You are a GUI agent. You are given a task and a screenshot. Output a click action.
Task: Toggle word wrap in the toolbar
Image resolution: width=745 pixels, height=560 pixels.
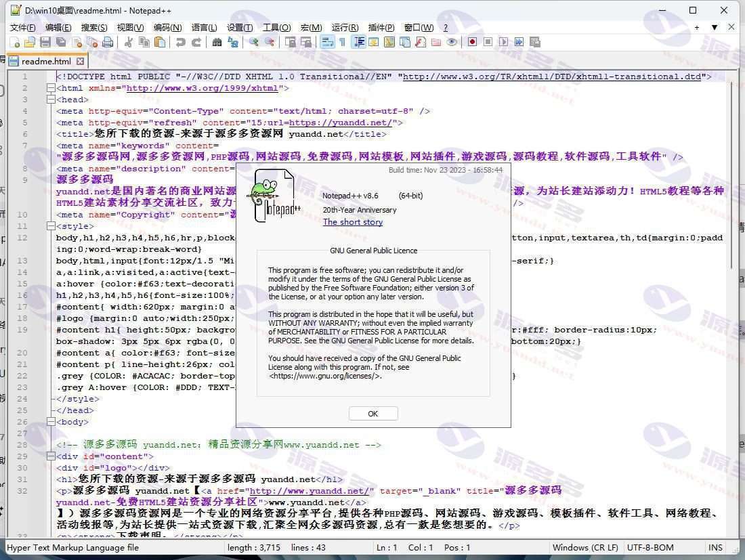pos(327,42)
